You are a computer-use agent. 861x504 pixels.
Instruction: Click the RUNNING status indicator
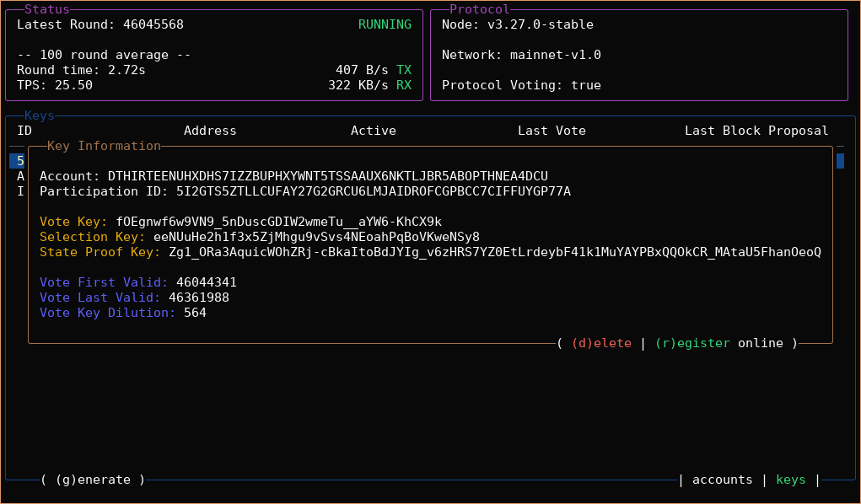coord(385,24)
